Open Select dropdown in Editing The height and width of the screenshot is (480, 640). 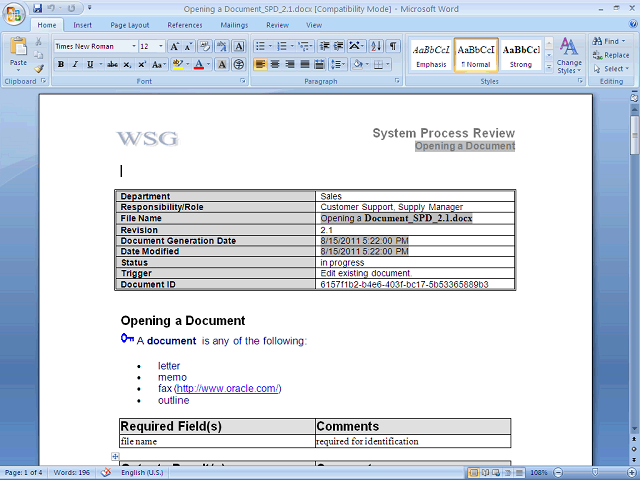point(611,69)
